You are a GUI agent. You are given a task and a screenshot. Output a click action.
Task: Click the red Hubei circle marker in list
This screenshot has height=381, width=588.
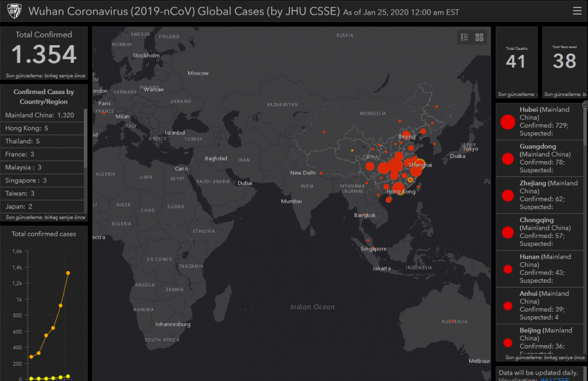[507, 122]
